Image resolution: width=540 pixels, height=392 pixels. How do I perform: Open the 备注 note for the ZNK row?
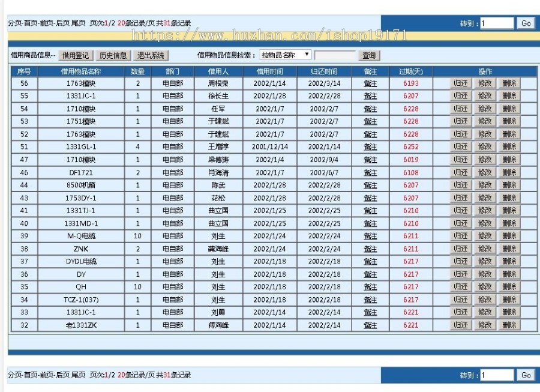[370, 249]
